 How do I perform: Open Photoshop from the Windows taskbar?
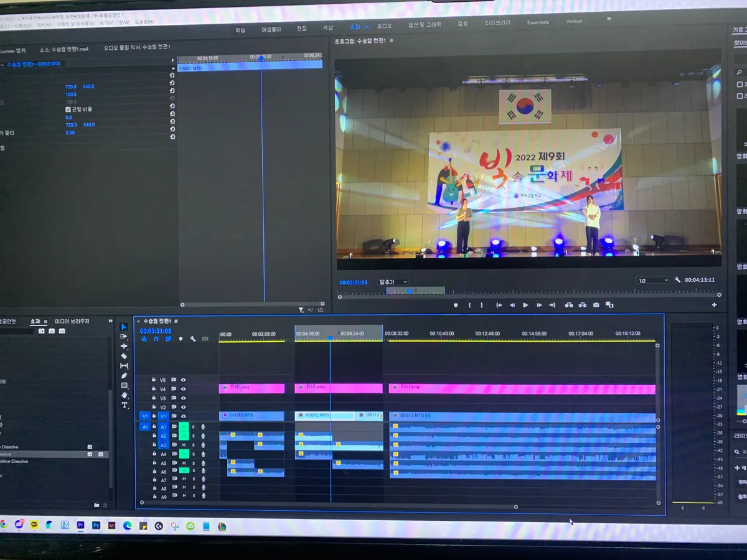96,525
